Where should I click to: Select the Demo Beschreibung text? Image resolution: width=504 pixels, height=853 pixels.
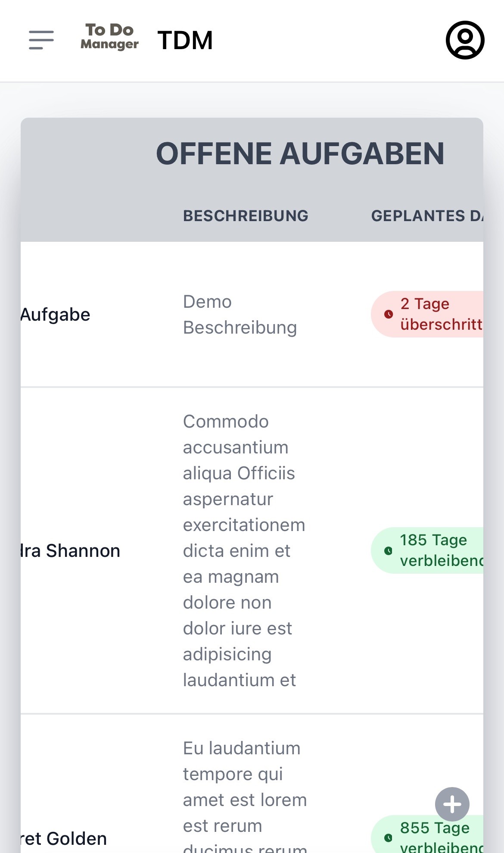[240, 315]
